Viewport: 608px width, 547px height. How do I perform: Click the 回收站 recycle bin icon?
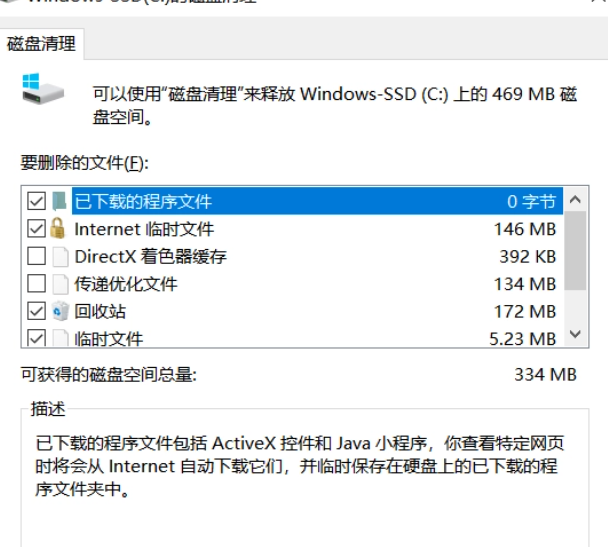(x=59, y=311)
